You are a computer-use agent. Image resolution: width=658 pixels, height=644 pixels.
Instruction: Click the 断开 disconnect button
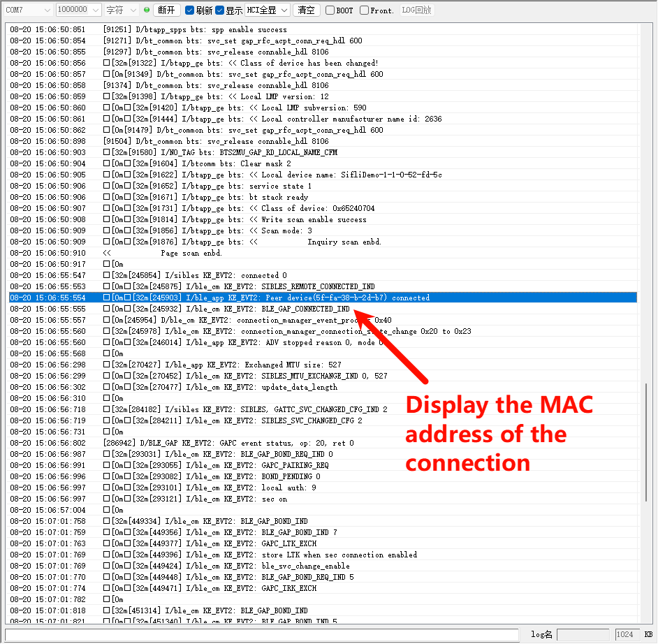(x=167, y=10)
